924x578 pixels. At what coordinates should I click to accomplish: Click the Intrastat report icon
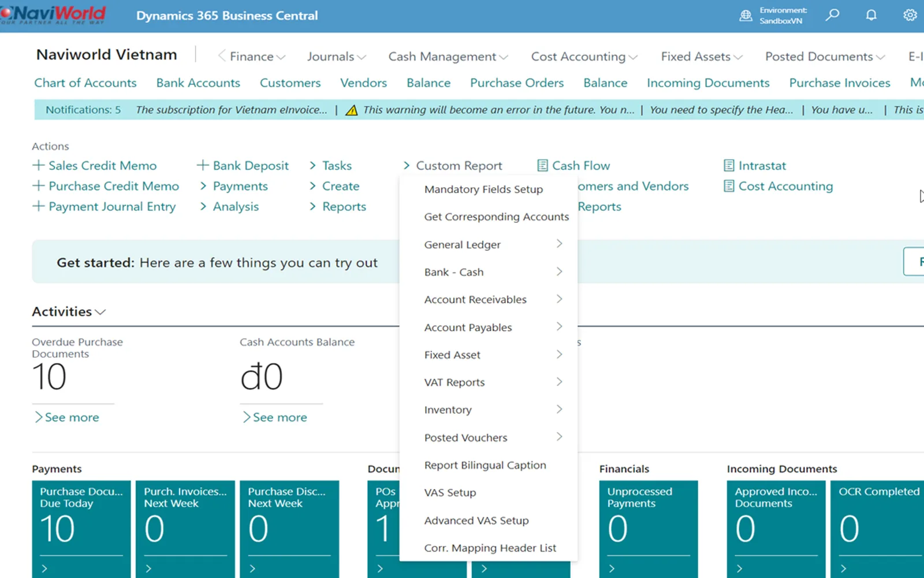tap(729, 166)
